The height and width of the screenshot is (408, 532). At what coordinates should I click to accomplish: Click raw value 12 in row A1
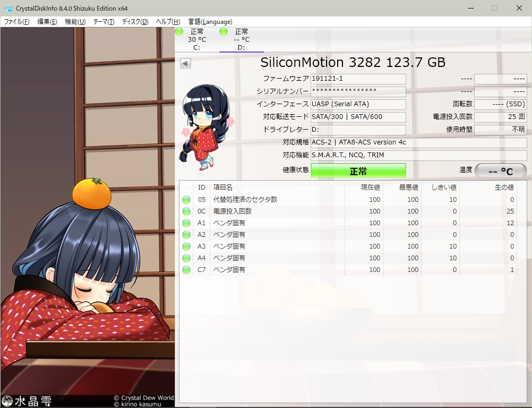point(510,223)
